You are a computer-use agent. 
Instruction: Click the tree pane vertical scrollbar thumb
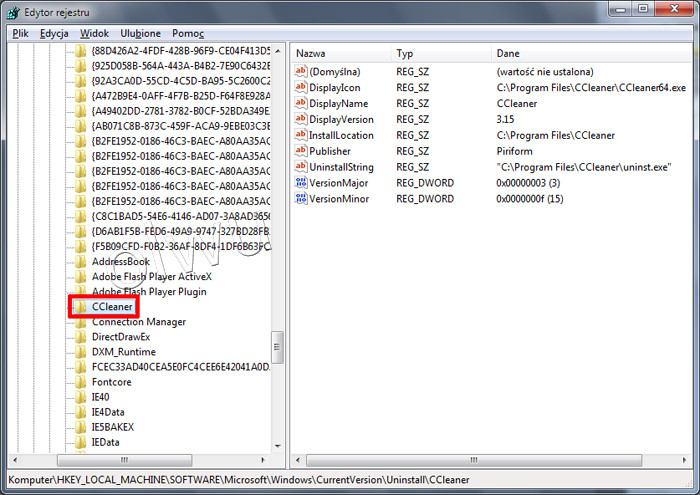pyautogui.click(x=278, y=347)
